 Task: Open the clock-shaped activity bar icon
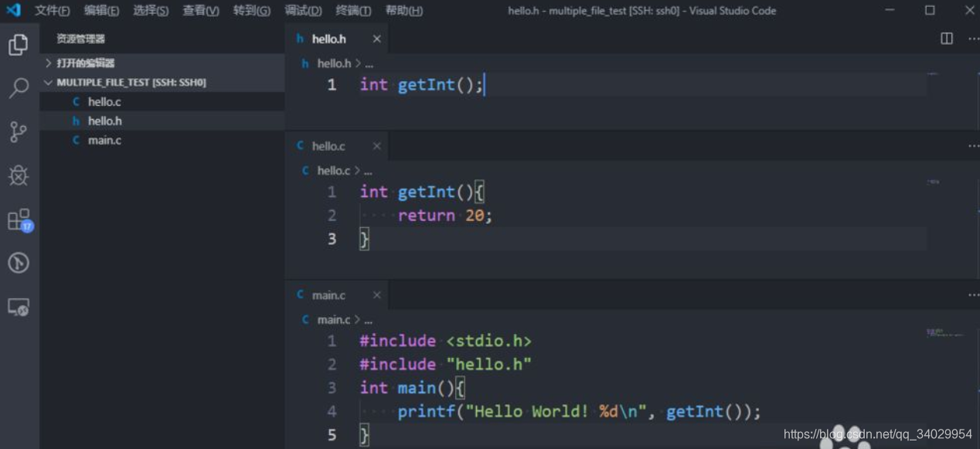[19, 263]
